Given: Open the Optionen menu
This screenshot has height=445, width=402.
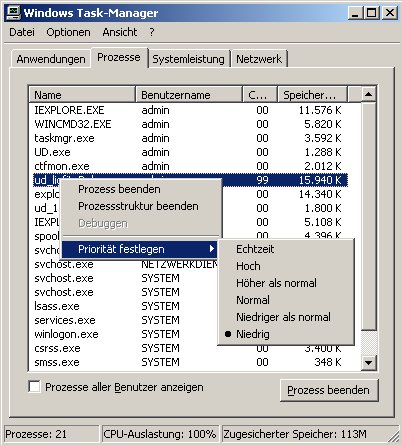Looking at the screenshot, I should [68, 32].
